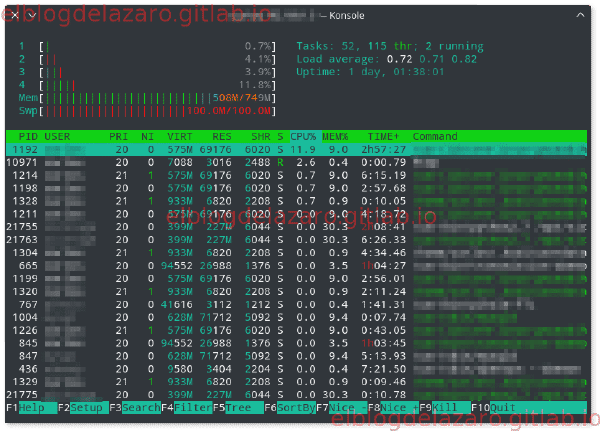Screen dimensions: 600x432
Task: Sort by the PID column header
Action: (x=28, y=137)
